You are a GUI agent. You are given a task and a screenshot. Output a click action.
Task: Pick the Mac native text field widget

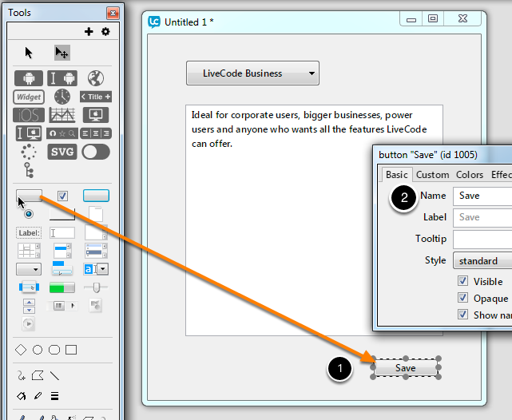click(x=29, y=133)
